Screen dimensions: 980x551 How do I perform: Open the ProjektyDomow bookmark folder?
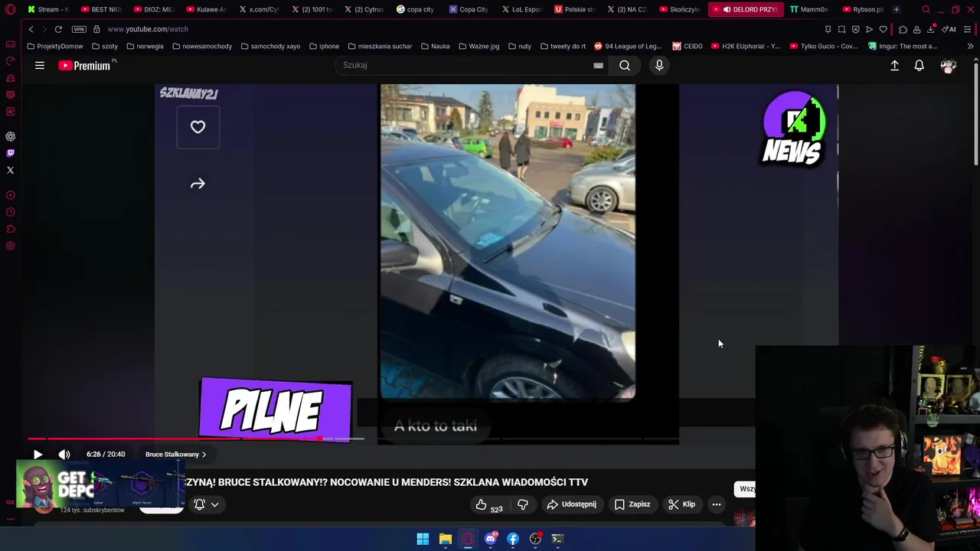tap(55, 46)
